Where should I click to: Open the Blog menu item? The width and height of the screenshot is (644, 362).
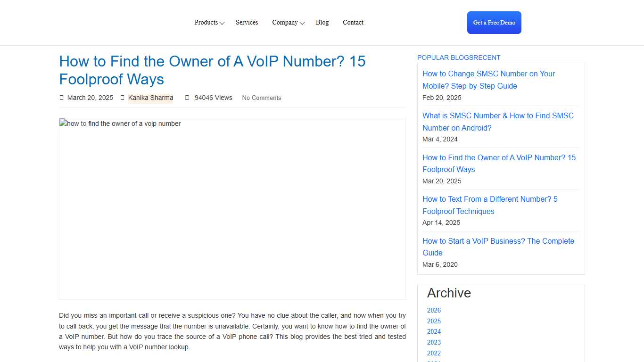pos(322,22)
